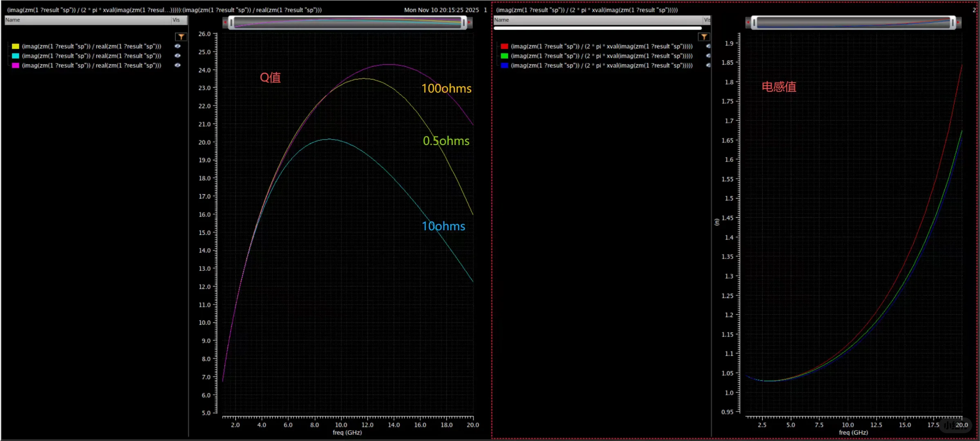The height and width of the screenshot is (441, 980).
Task: Hide the yellow Q-factor trace via eye icon
Action: pos(177,46)
